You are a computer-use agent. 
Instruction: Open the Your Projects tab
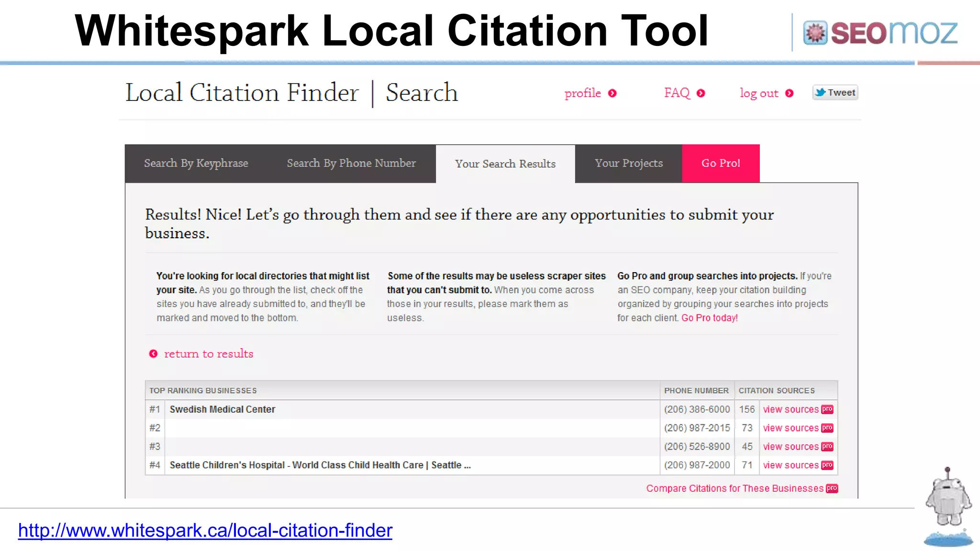pyautogui.click(x=629, y=164)
